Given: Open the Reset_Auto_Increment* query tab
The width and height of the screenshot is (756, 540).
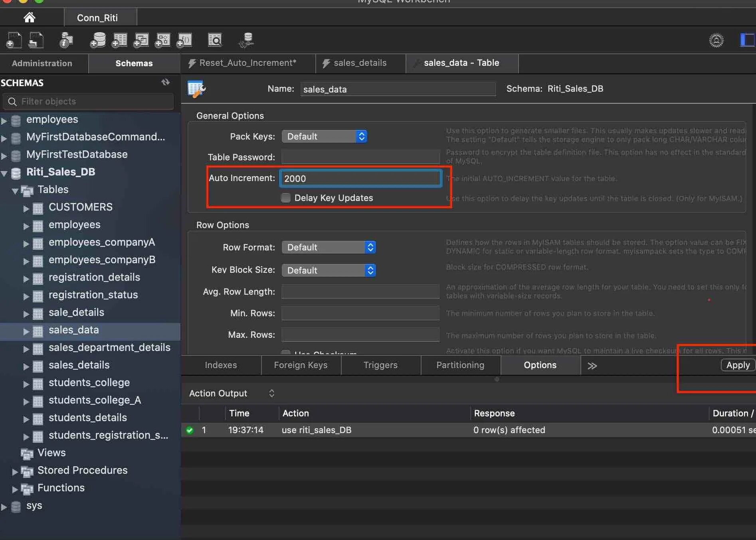Looking at the screenshot, I should pyautogui.click(x=248, y=63).
